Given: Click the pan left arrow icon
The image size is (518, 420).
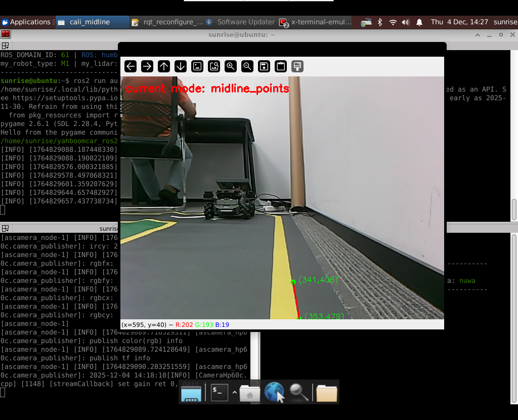Looking at the screenshot, I should point(131,66).
